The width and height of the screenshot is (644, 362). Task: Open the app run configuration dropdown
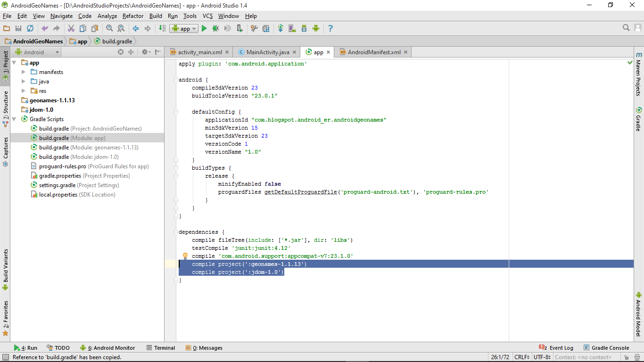(184, 28)
